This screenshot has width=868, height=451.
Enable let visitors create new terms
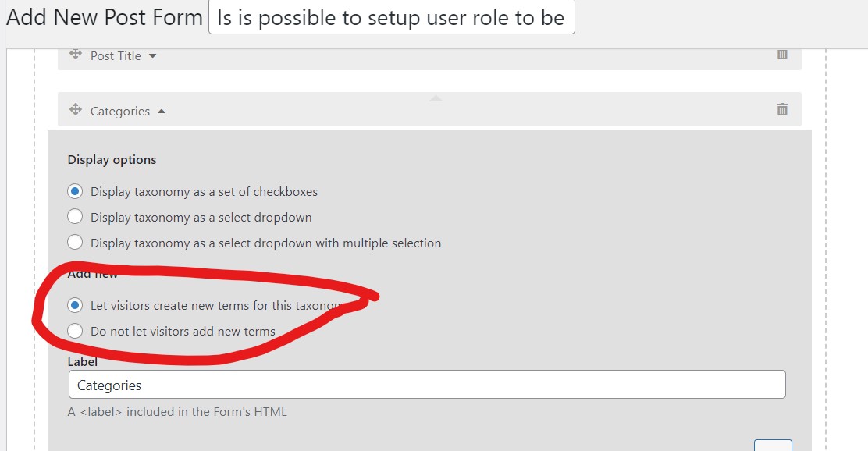coord(75,305)
